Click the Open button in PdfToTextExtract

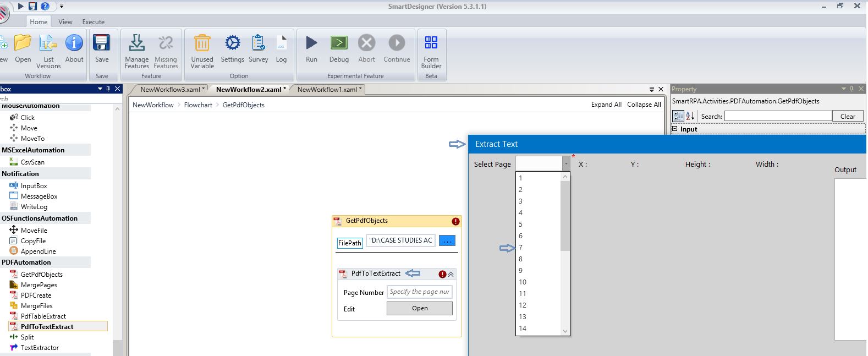pyautogui.click(x=419, y=309)
